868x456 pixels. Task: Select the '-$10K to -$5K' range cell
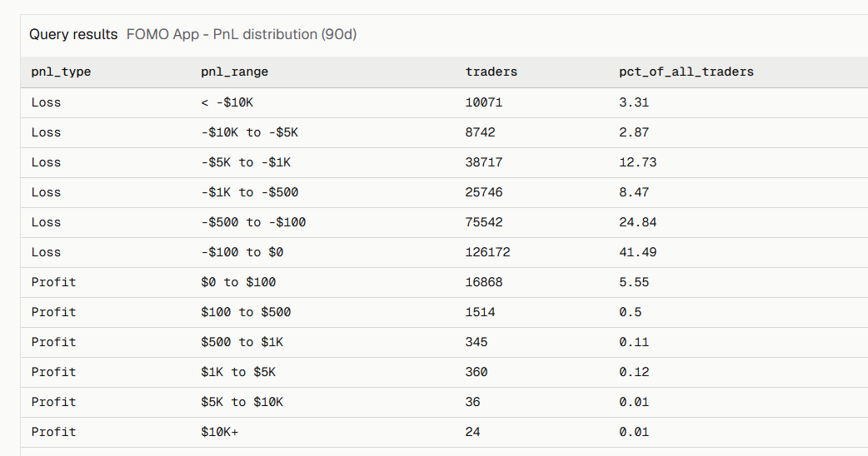(x=250, y=132)
